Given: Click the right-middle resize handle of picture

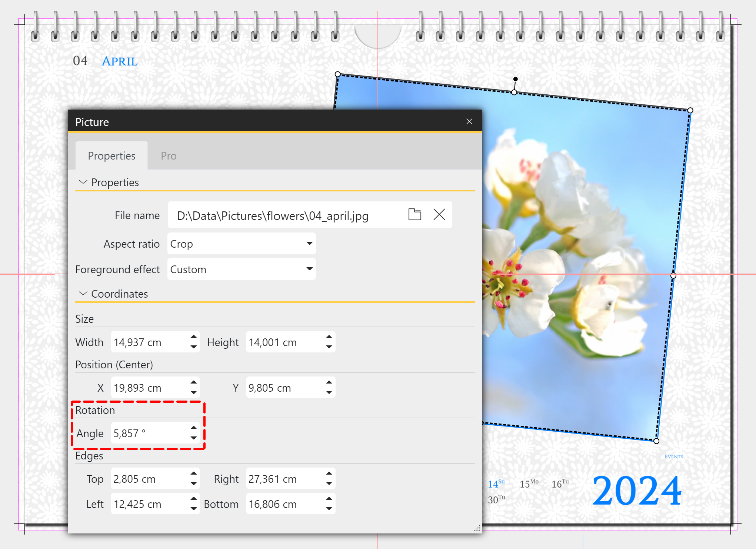Looking at the screenshot, I should click(x=673, y=275).
